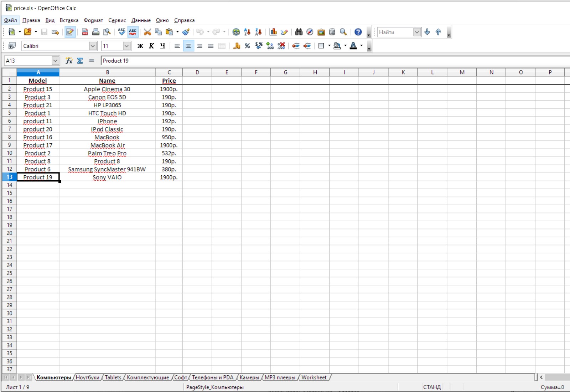Image resolution: width=570 pixels, height=392 pixels.
Task: Sort the column ascending A to Z
Action: pos(247,32)
